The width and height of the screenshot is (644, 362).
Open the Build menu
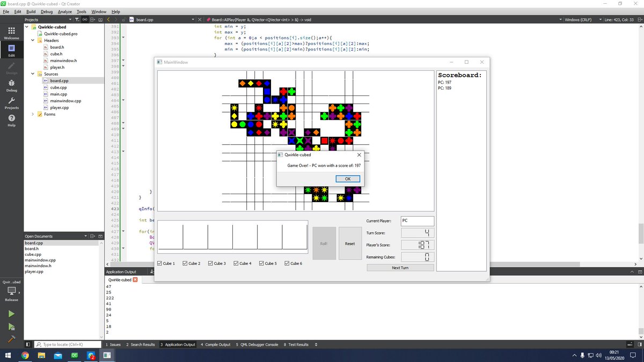click(31, 11)
